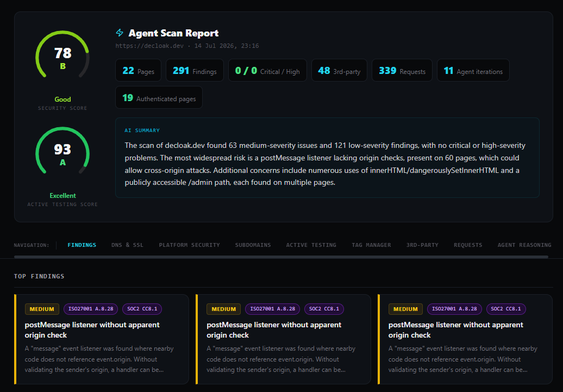The width and height of the screenshot is (563, 392).
Task: Open the Subdomains tab
Action: pos(253,245)
